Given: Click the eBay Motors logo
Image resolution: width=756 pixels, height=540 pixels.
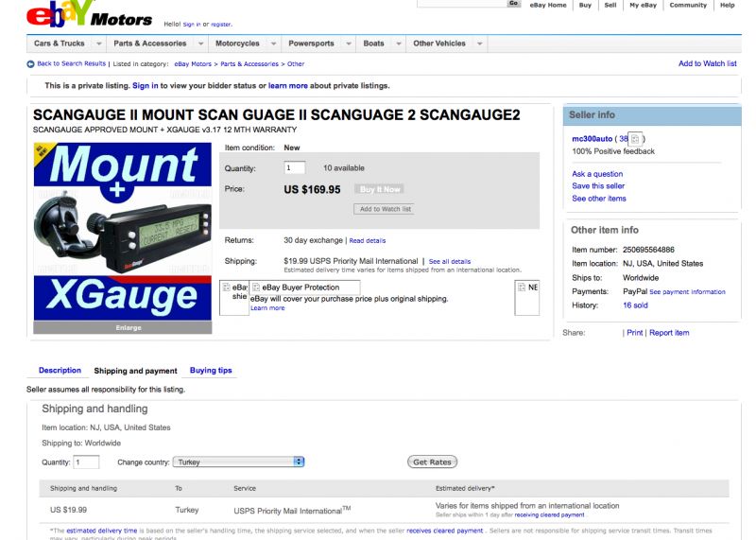Looking at the screenshot, I should (x=88, y=14).
